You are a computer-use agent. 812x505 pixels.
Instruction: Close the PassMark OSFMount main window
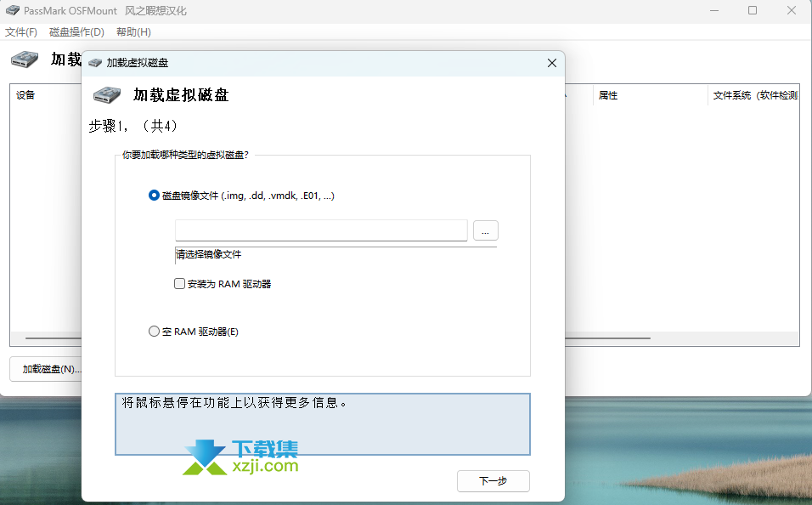pyautogui.click(x=792, y=10)
